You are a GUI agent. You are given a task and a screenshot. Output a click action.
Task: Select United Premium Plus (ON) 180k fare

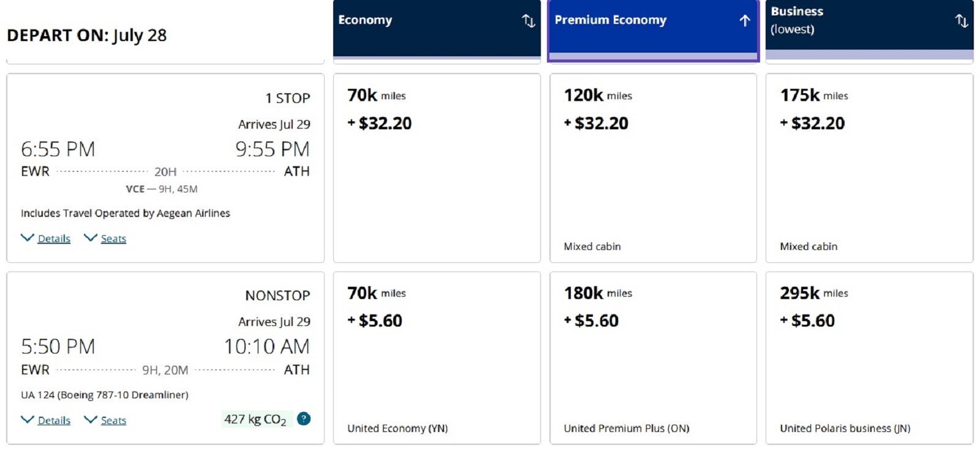coord(653,358)
